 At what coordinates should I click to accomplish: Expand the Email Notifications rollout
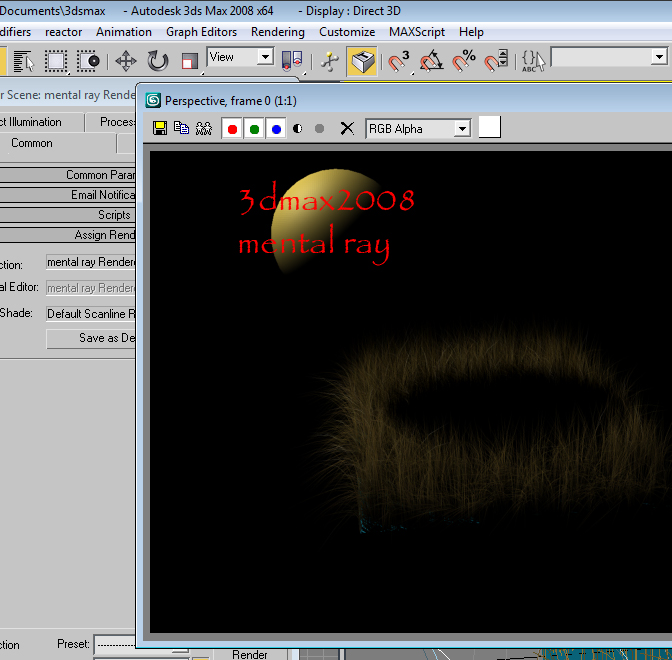68,195
